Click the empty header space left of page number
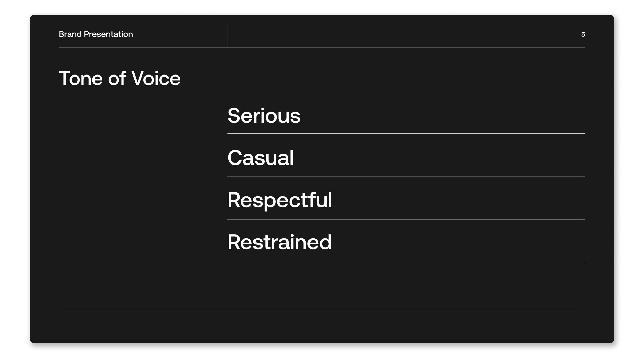Screen dimensions: 644x358 [405, 34]
